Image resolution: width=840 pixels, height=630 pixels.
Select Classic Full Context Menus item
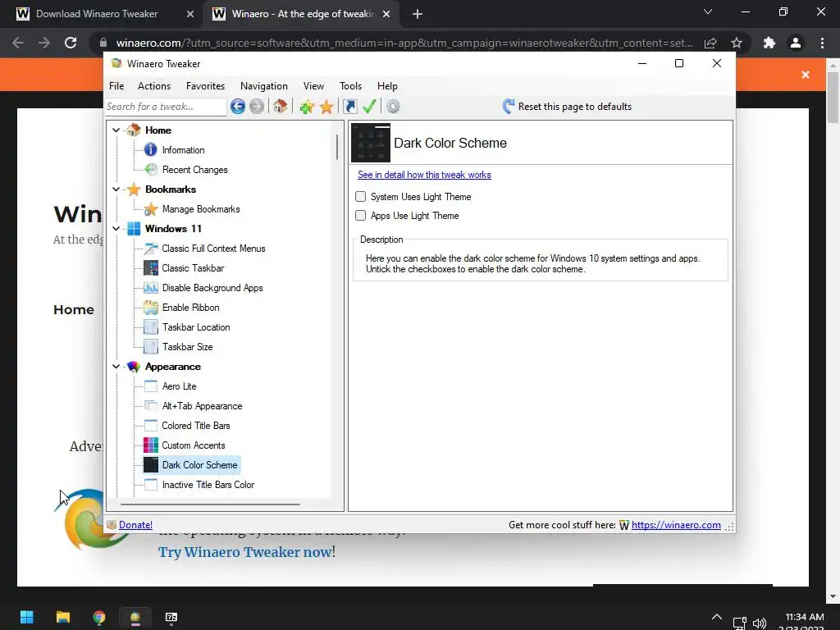coord(213,249)
